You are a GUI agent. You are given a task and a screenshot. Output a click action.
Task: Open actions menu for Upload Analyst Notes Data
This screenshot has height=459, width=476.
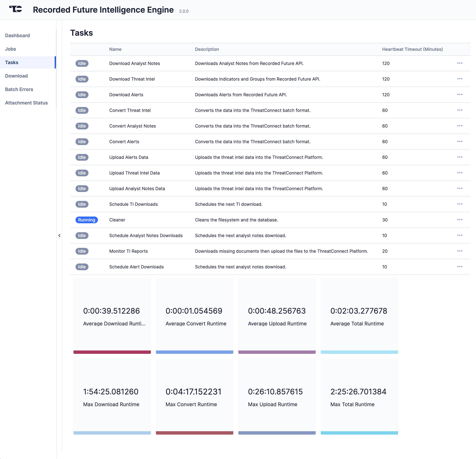(x=460, y=189)
